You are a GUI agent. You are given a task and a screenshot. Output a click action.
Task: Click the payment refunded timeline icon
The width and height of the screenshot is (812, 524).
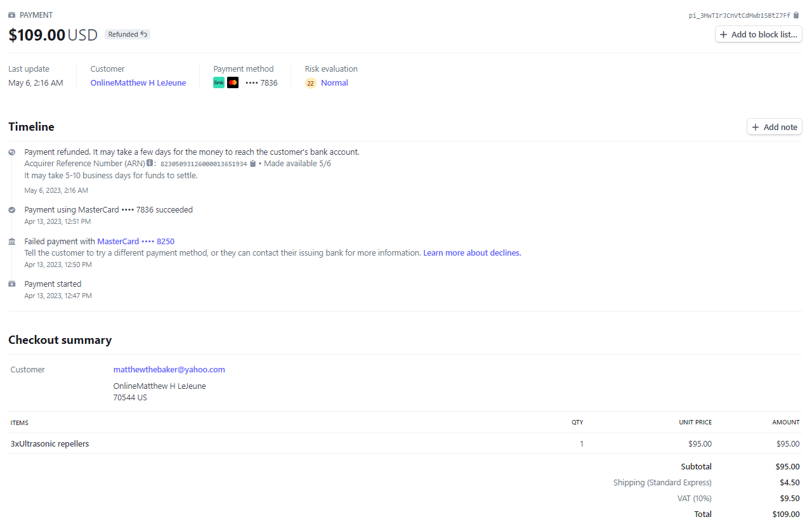(12, 152)
